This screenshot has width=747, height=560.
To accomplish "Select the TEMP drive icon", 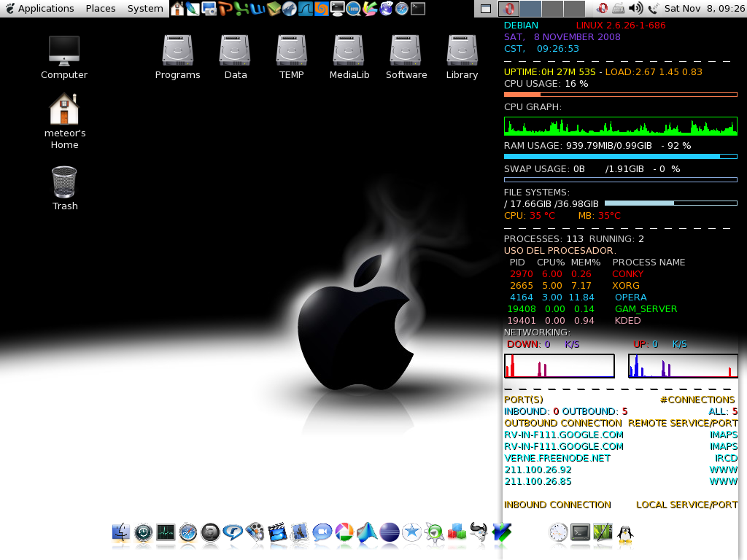I will [x=292, y=57].
